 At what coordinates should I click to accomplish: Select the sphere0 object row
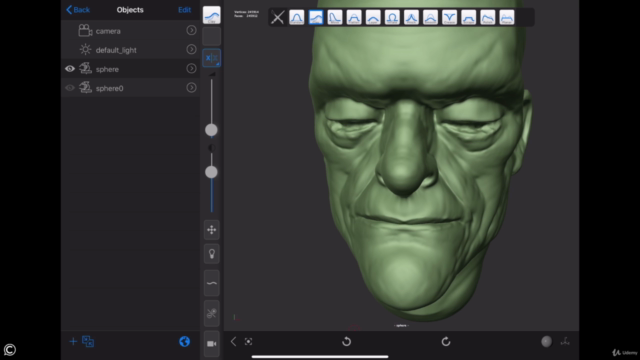pyautogui.click(x=131, y=88)
